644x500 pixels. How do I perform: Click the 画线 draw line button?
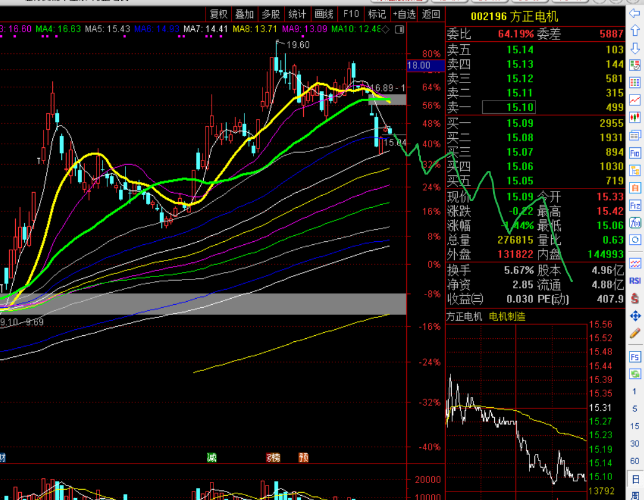pyautogui.click(x=324, y=14)
